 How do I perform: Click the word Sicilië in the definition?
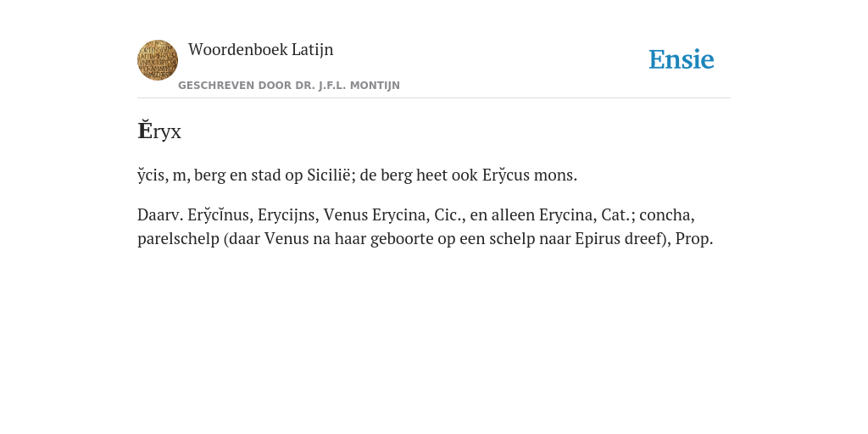(x=329, y=175)
